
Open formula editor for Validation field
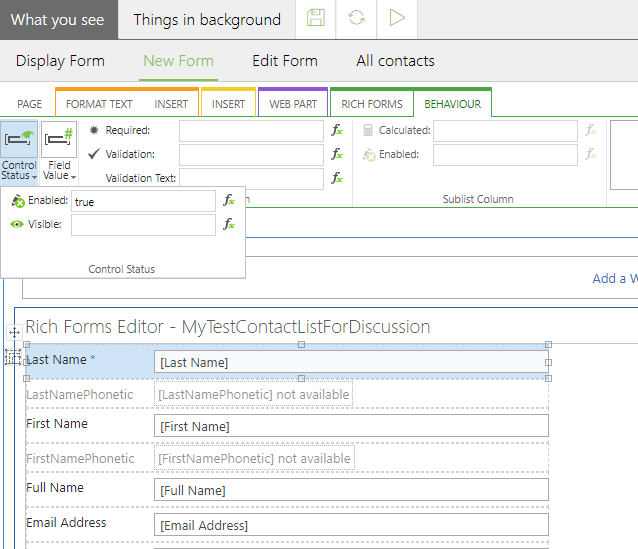click(x=338, y=155)
